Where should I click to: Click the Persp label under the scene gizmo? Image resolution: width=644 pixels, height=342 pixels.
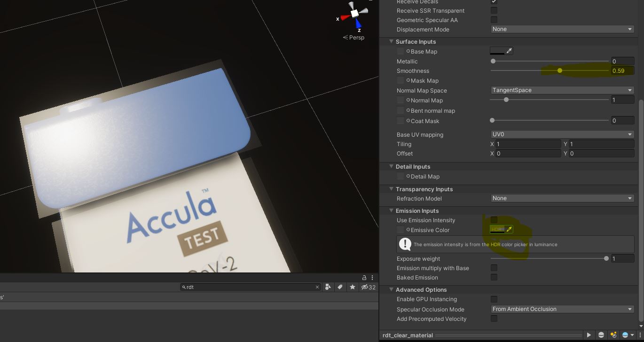click(354, 37)
